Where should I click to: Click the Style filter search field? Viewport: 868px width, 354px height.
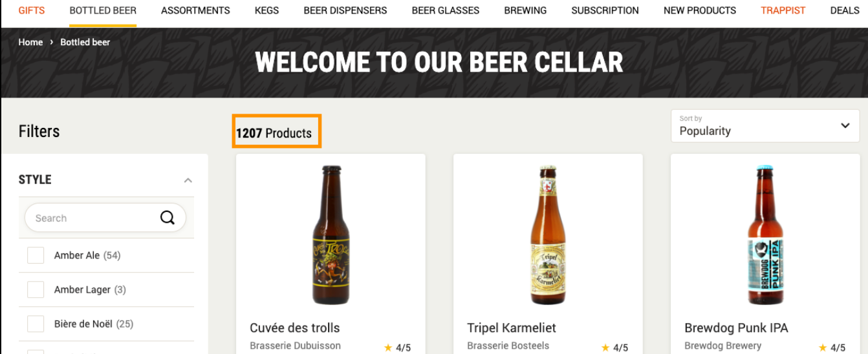point(94,218)
